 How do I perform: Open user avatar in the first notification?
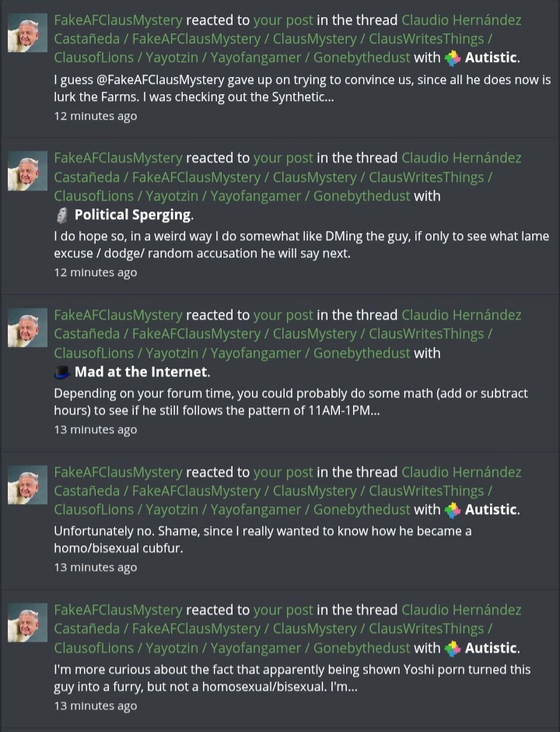click(27, 33)
